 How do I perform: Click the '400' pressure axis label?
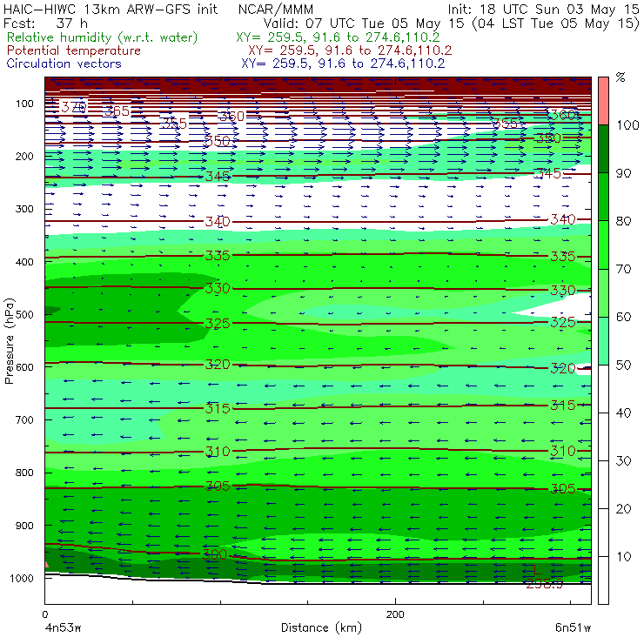click(x=24, y=262)
